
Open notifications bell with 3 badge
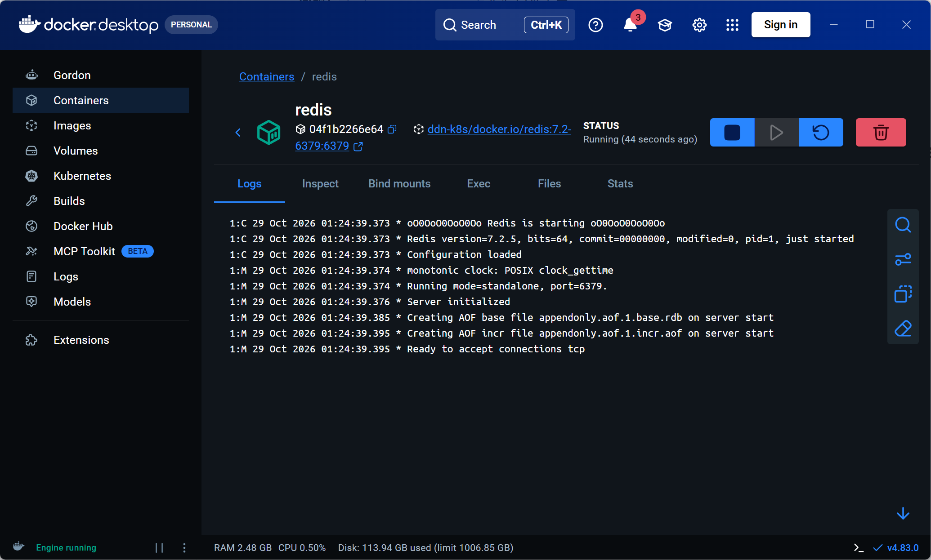630,25
